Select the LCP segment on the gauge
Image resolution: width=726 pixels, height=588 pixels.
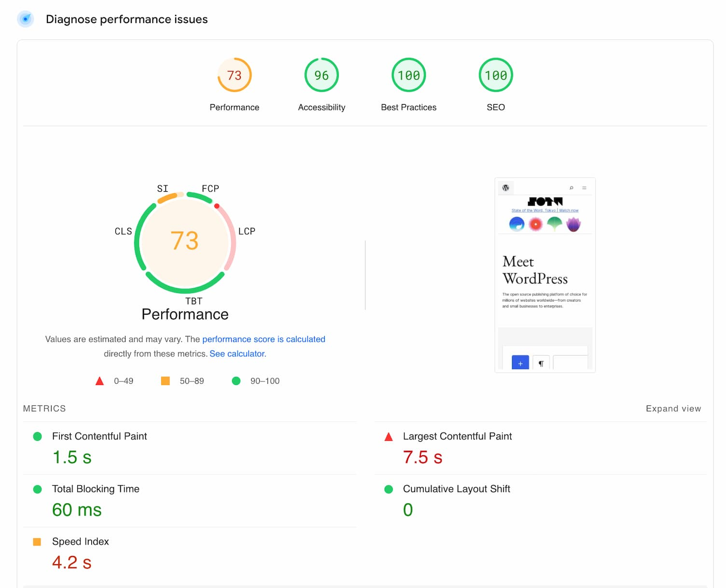[x=230, y=238]
